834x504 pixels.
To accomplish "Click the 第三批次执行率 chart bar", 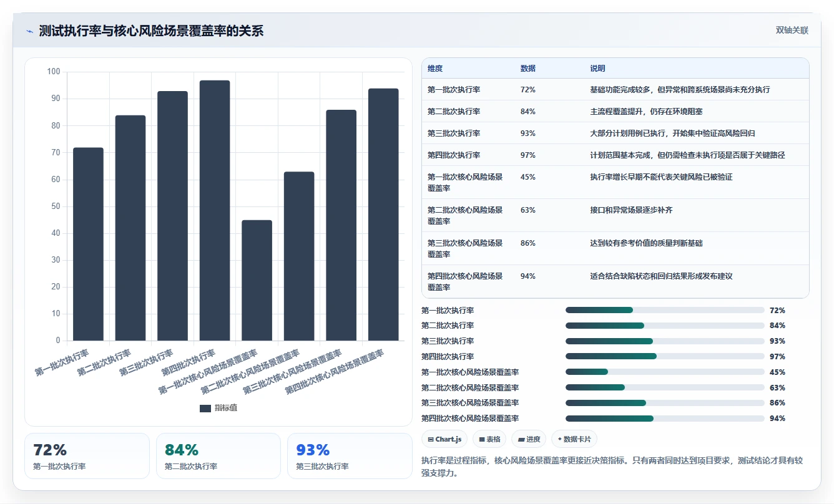I will click(x=172, y=216).
